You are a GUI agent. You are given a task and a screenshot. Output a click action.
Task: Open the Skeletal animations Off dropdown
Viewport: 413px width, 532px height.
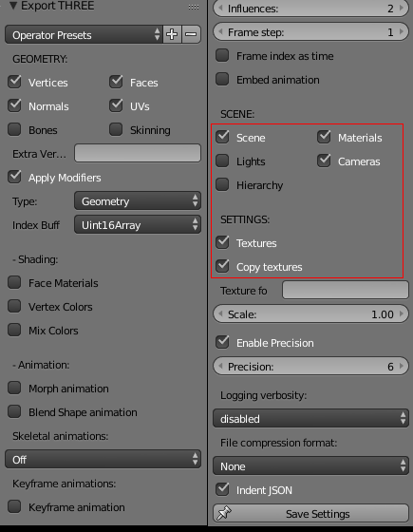click(x=103, y=459)
